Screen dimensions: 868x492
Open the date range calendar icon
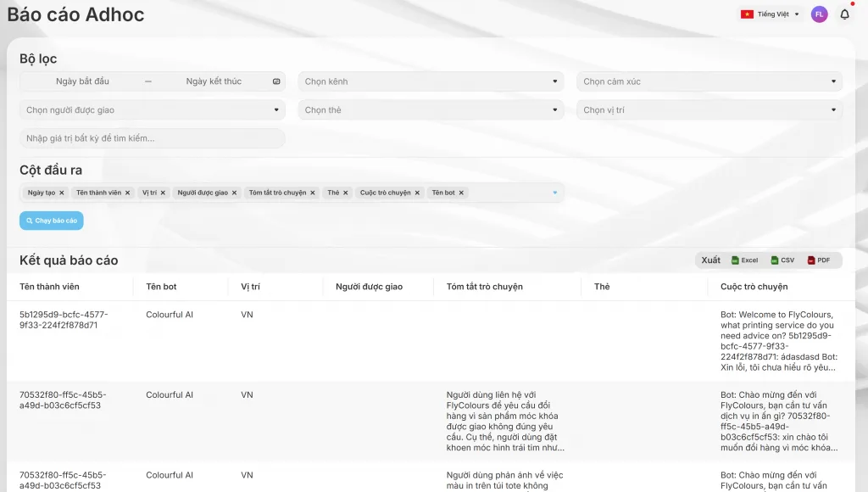point(276,81)
